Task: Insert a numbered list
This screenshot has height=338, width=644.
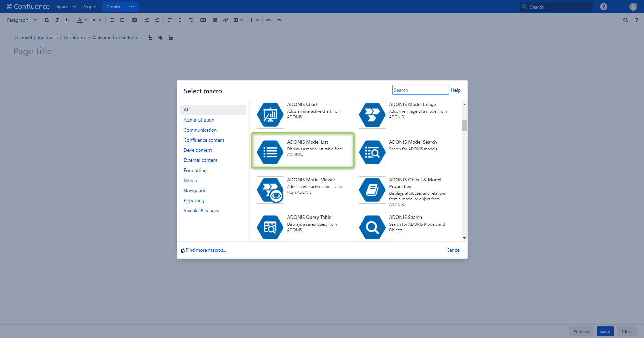Action: (x=122, y=20)
